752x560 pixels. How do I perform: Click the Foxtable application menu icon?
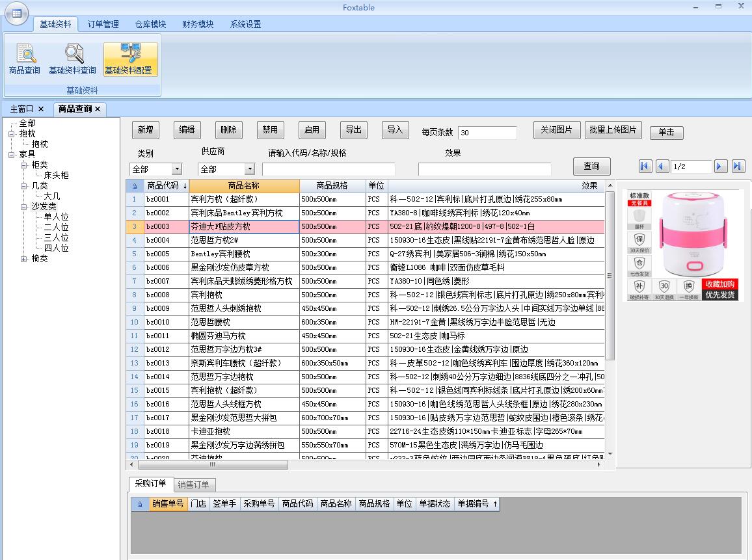point(16,13)
